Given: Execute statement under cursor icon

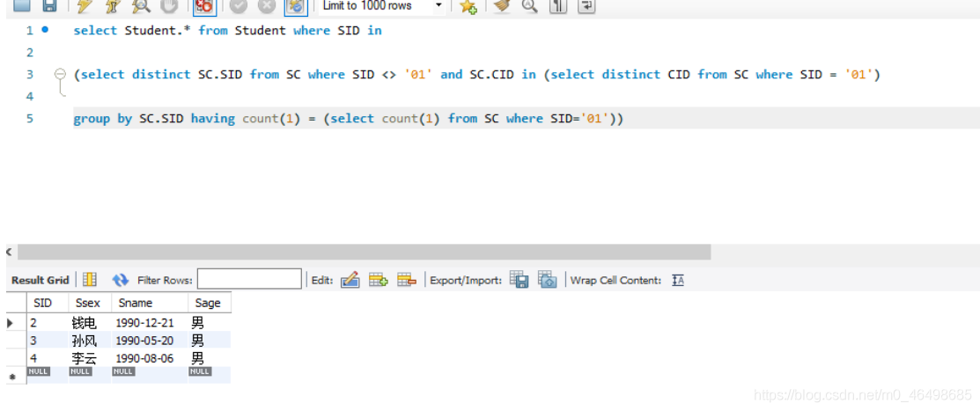Looking at the screenshot, I should 111,5.
